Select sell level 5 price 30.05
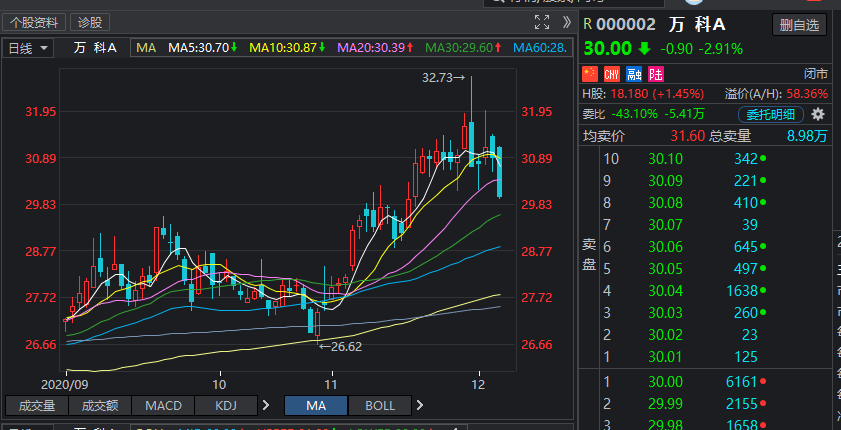841x430 pixels. click(x=666, y=269)
